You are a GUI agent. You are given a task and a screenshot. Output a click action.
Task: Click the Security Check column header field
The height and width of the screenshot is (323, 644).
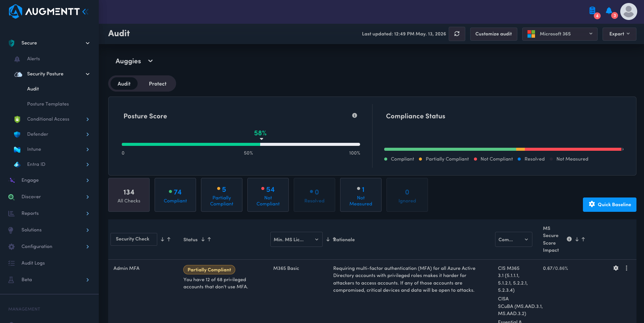click(134, 239)
